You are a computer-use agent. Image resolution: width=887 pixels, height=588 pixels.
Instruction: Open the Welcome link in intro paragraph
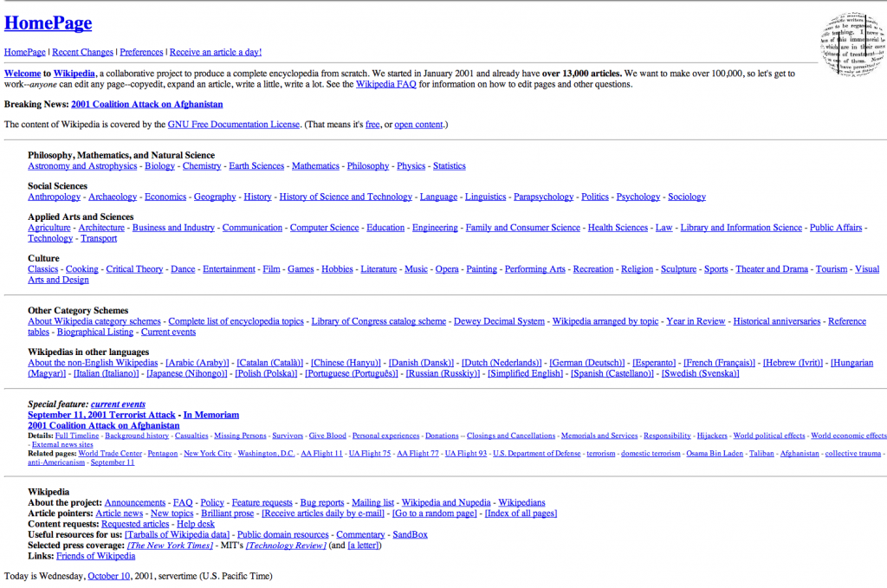(x=23, y=74)
